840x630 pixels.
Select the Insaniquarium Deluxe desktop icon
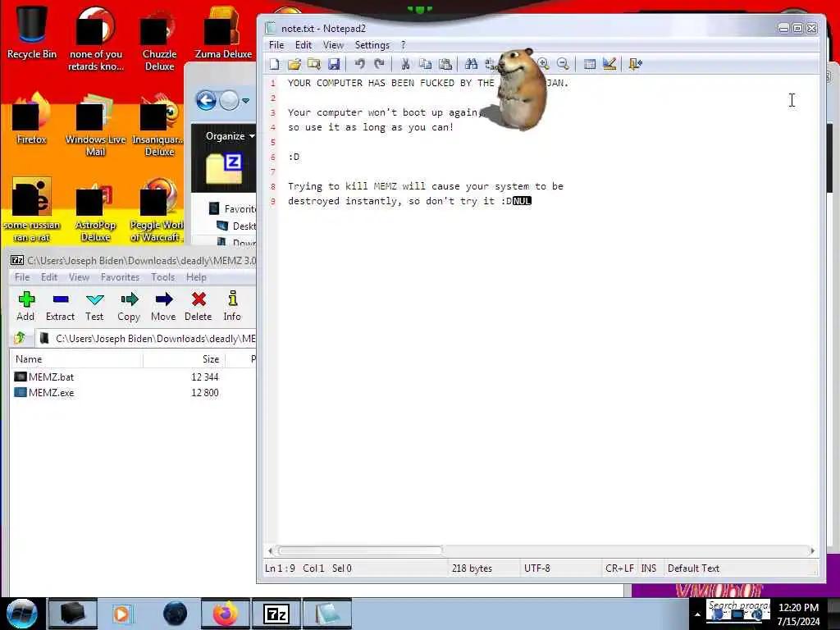pos(159,125)
